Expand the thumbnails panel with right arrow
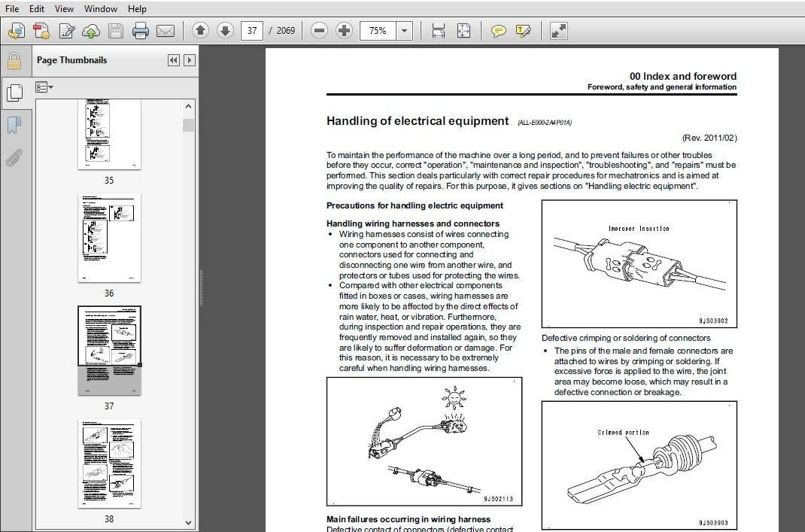The width and height of the screenshot is (805, 532). click(x=190, y=60)
